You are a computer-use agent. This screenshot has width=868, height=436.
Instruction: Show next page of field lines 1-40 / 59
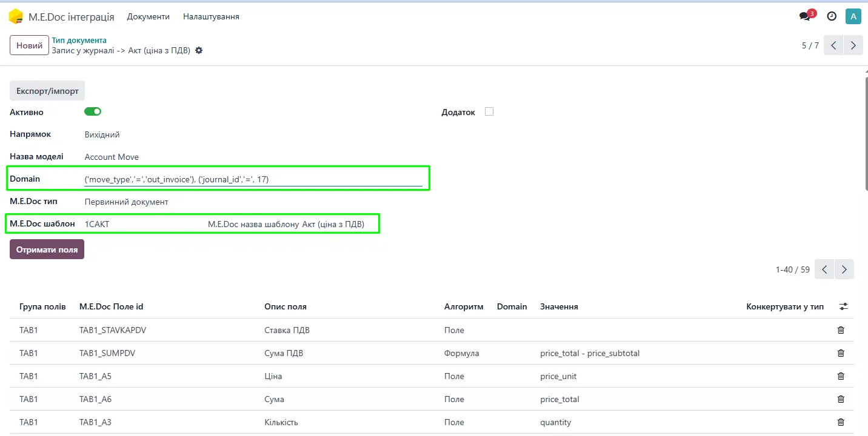pyautogui.click(x=844, y=269)
